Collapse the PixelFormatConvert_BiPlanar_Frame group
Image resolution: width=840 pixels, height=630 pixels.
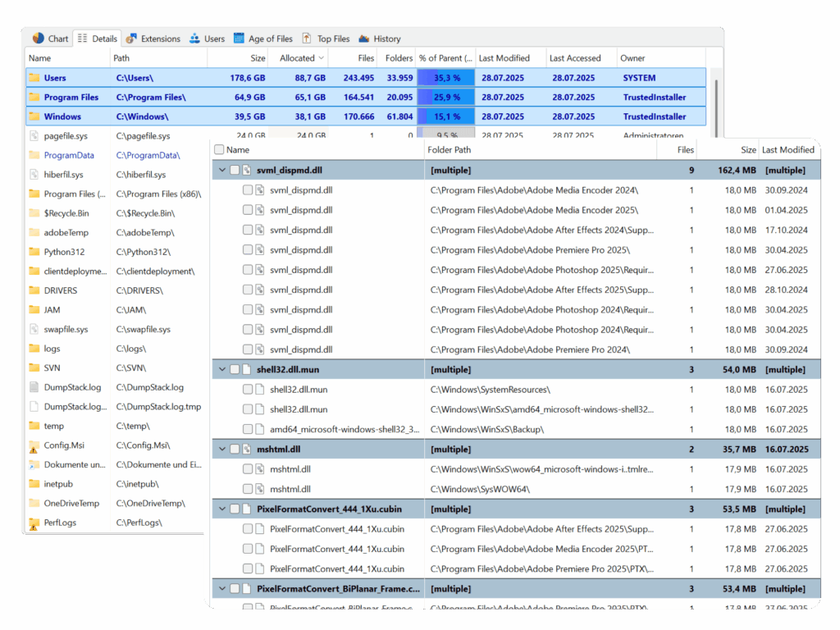(221, 588)
